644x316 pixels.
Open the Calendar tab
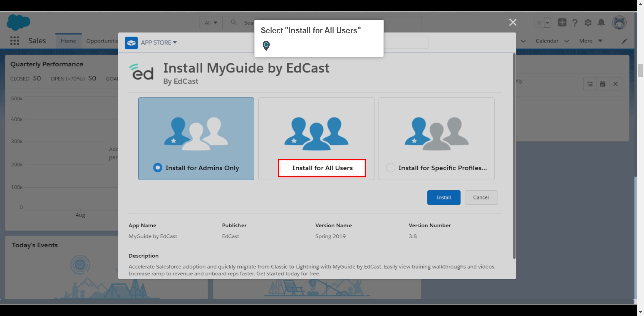[x=547, y=41]
